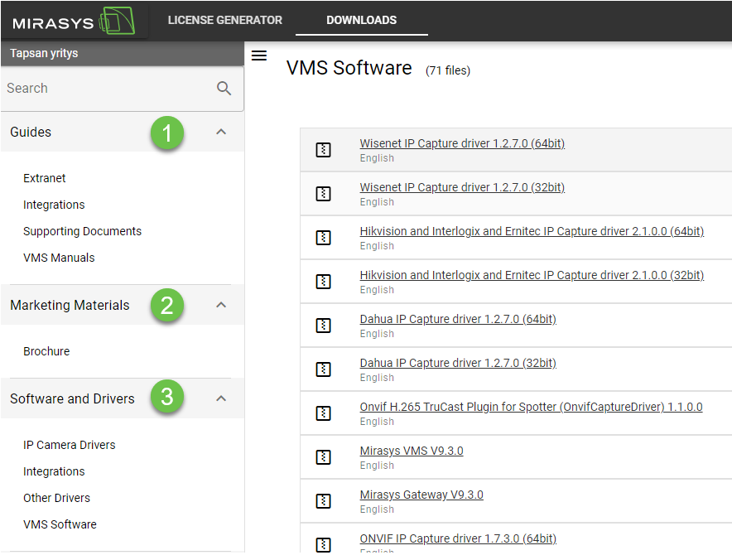Collapse the Guides section
The width and height of the screenshot is (732, 560).
click(221, 132)
